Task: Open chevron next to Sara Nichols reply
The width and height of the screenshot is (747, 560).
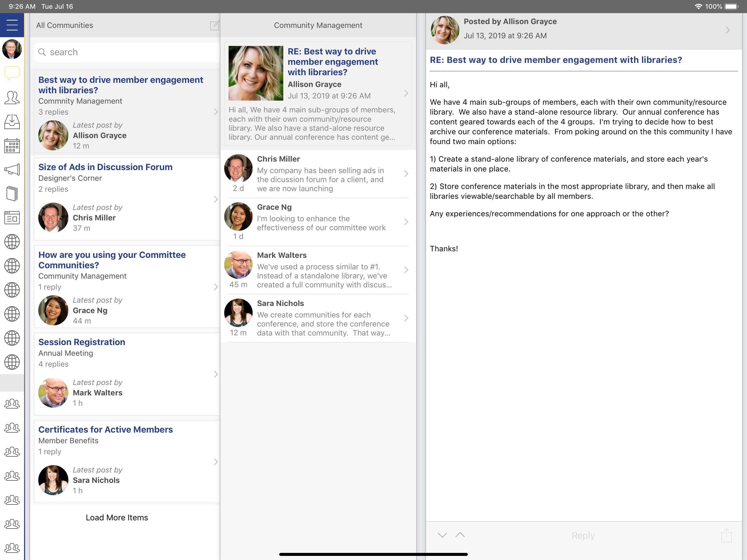Action: (406, 318)
